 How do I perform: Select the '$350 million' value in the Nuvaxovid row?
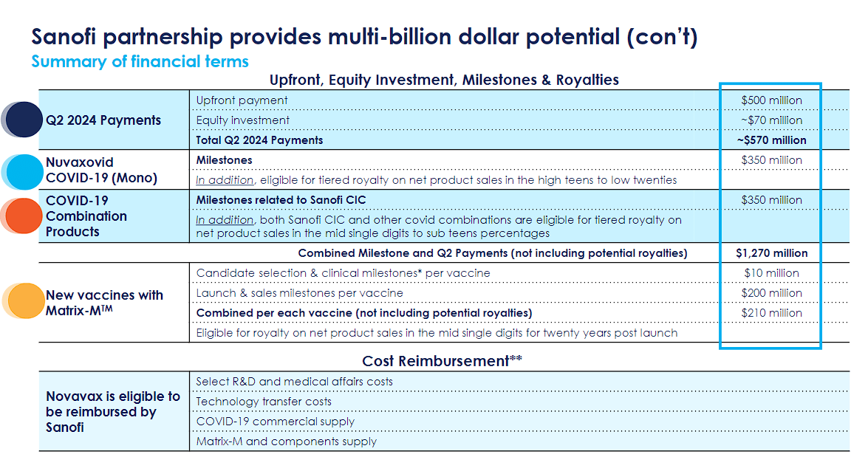772,160
